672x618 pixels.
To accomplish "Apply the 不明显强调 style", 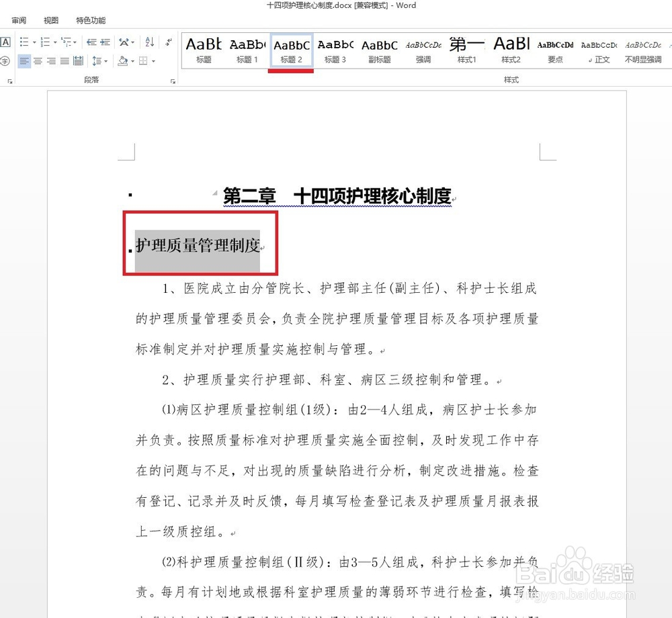I will point(643,50).
